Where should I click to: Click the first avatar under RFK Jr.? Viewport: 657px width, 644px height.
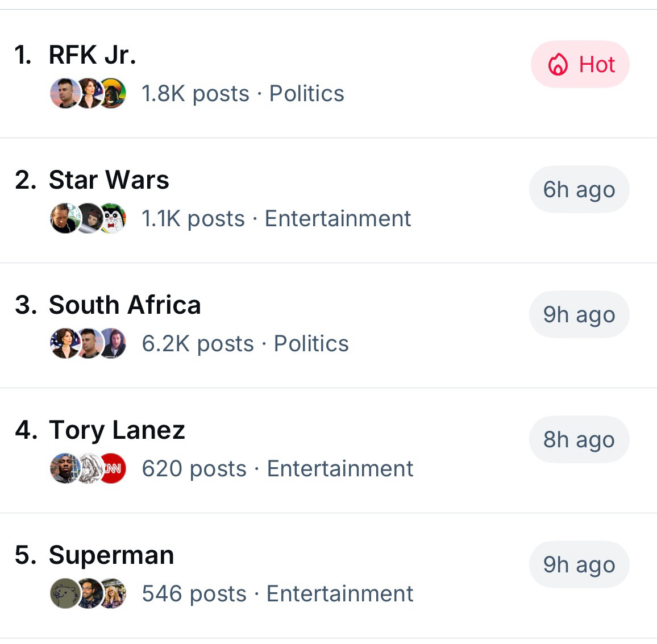tap(65, 93)
